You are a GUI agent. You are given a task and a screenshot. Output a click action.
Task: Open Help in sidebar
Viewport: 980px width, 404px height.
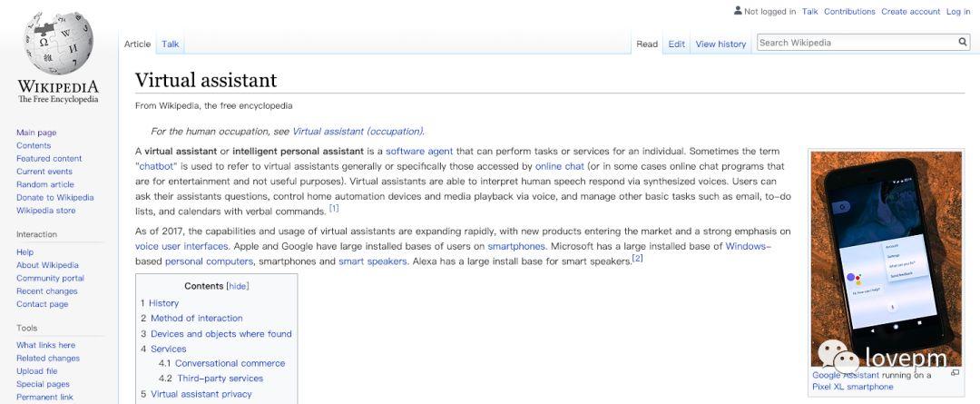25,252
